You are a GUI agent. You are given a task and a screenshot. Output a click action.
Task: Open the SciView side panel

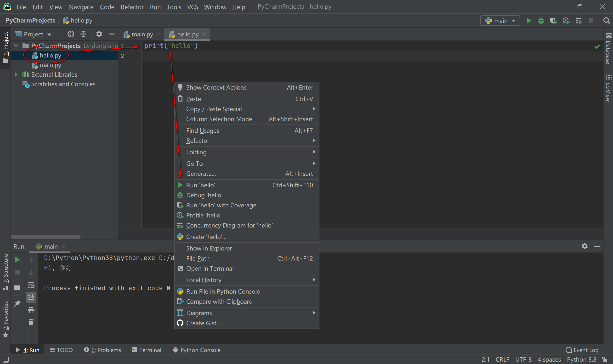click(x=608, y=88)
